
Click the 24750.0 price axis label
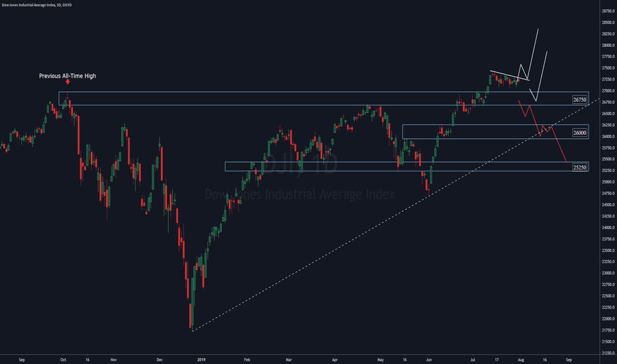click(608, 194)
